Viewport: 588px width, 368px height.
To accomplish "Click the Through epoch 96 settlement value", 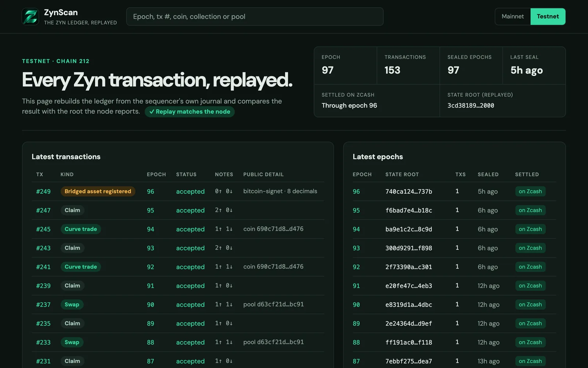I will point(349,106).
